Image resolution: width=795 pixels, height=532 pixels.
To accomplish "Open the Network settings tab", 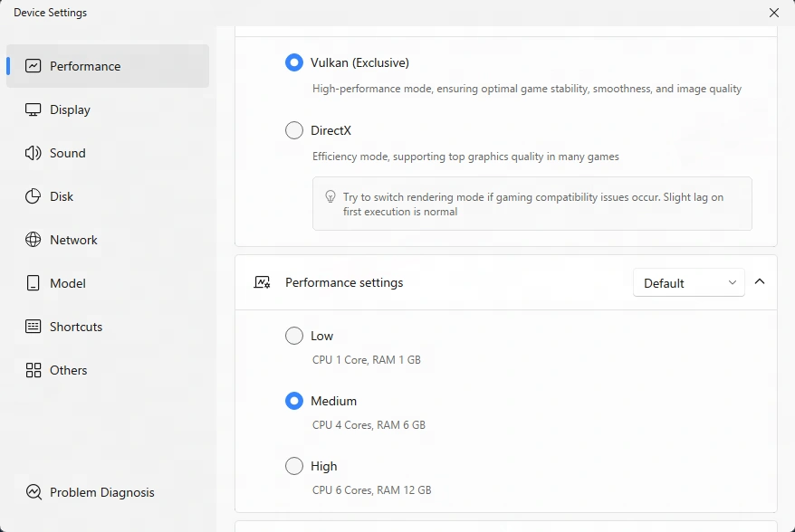I will click(x=73, y=240).
